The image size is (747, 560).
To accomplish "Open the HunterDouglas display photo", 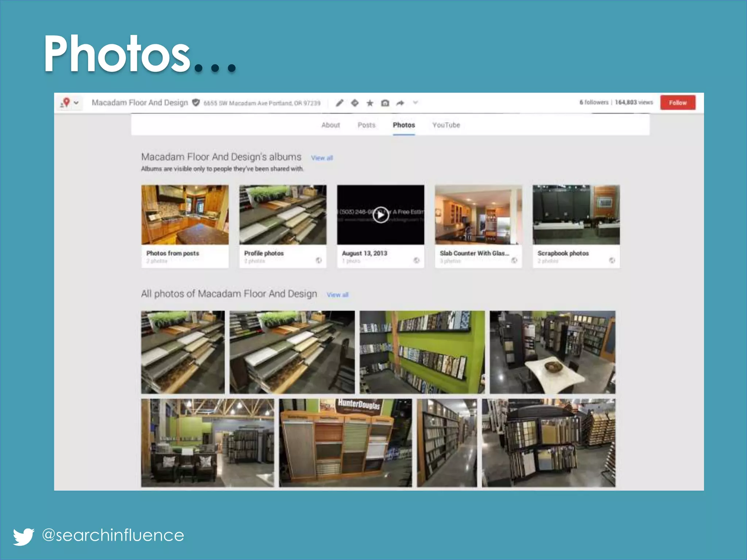I will (x=345, y=443).
